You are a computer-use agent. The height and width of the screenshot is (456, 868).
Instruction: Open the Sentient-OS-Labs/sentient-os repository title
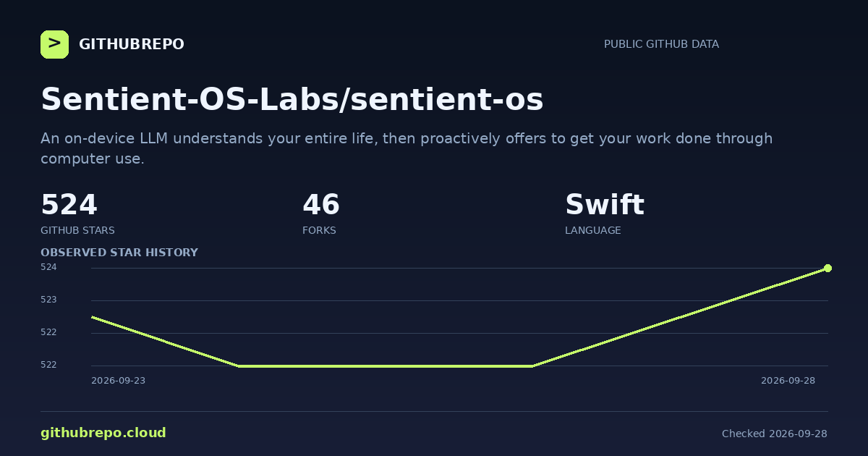click(x=292, y=100)
